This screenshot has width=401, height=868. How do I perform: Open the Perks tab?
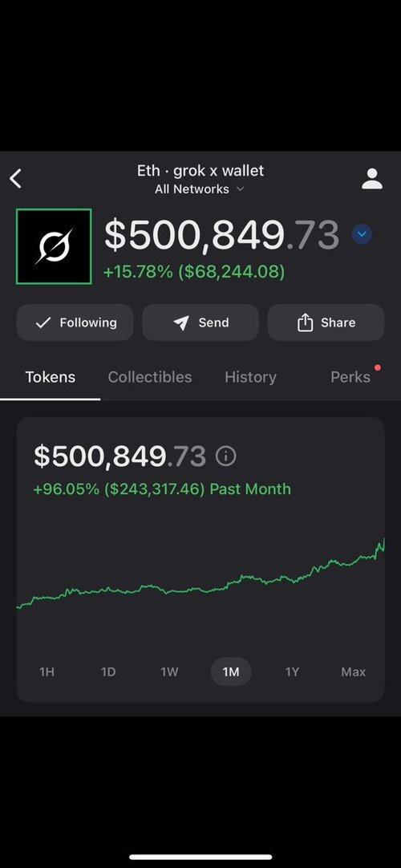[350, 377]
